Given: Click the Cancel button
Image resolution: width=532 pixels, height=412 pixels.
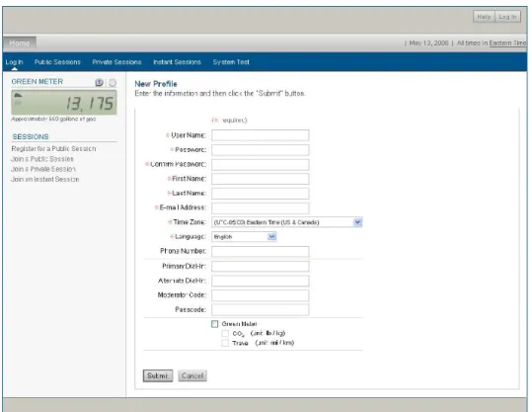Looking at the screenshot, I should click(192, 375).
